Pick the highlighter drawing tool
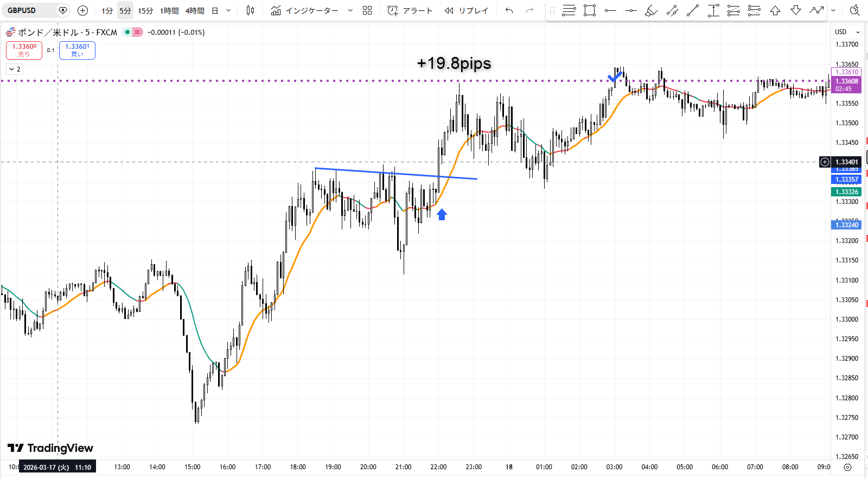 click(x=651, y=10)
